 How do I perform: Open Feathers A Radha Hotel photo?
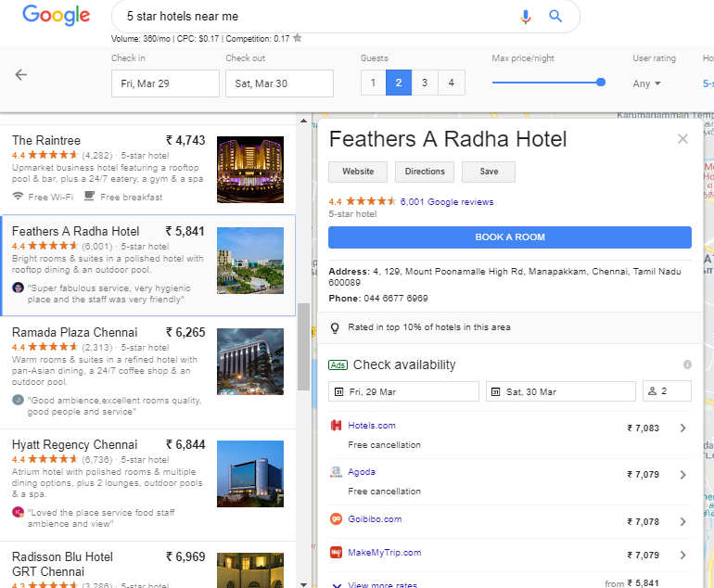[250, 261]
